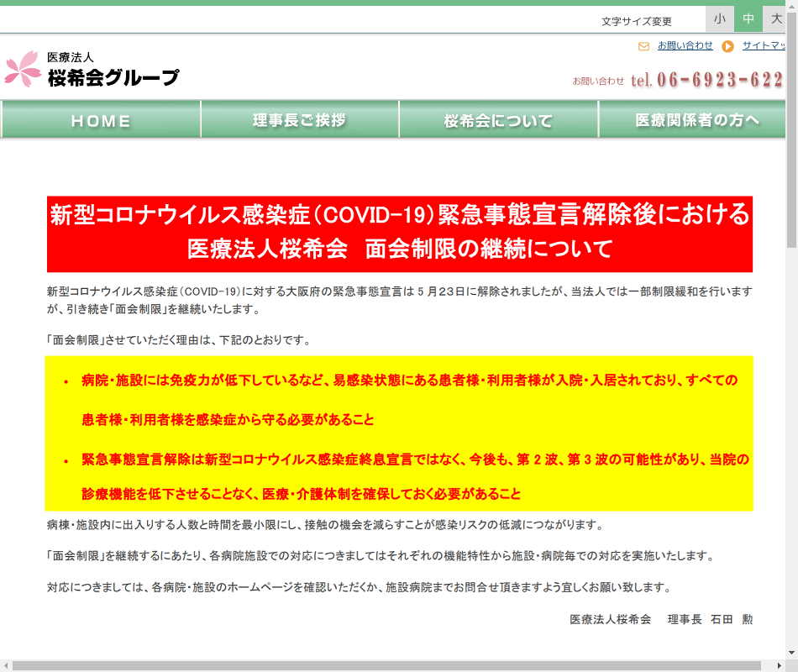The width and height of the screenshot is (798, 672).
Task: Go to 理事長ご挨拶 in the navigation bar
Action: click(299, 120)
